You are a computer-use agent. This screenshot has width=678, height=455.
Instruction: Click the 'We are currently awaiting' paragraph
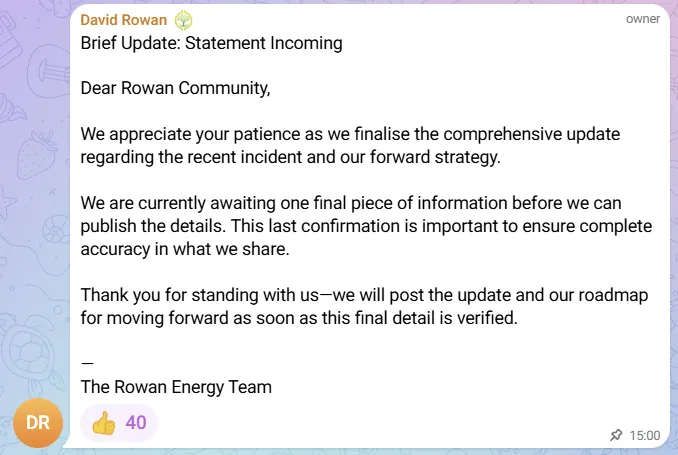[366, 226]
